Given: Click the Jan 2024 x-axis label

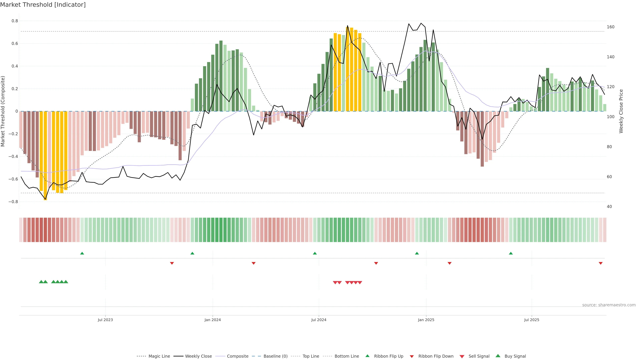Looking at the screenshot, I should [212, 320].
